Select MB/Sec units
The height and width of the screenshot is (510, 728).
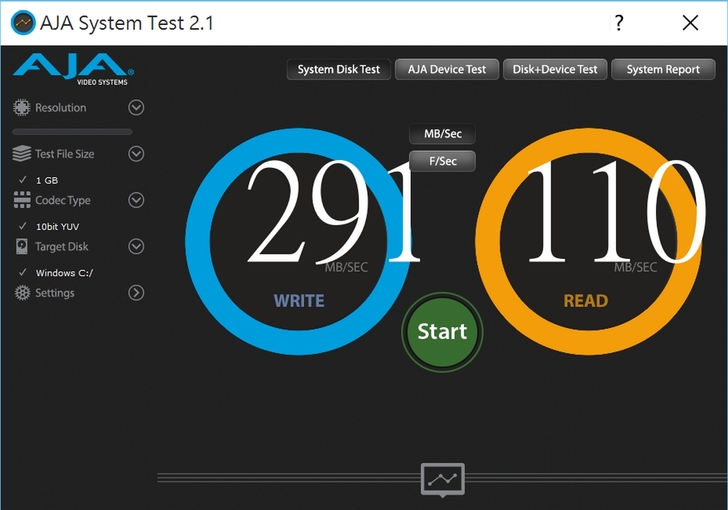(442, 134)
